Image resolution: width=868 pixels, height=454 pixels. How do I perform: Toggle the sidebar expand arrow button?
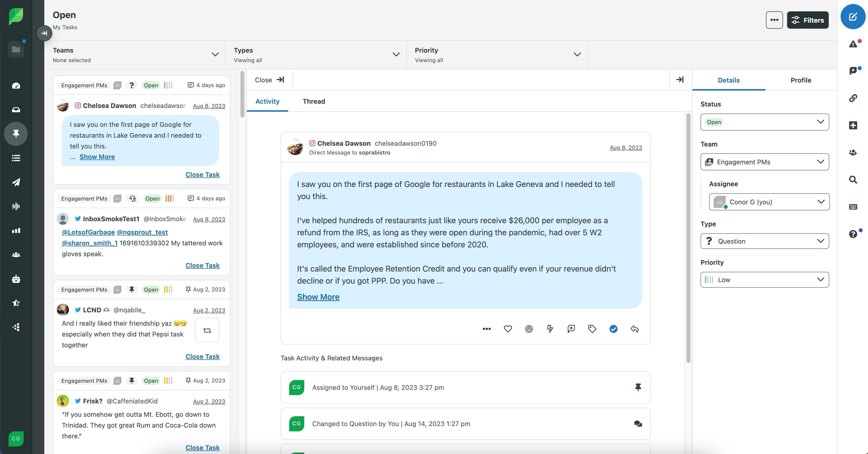tap(44, 33)
